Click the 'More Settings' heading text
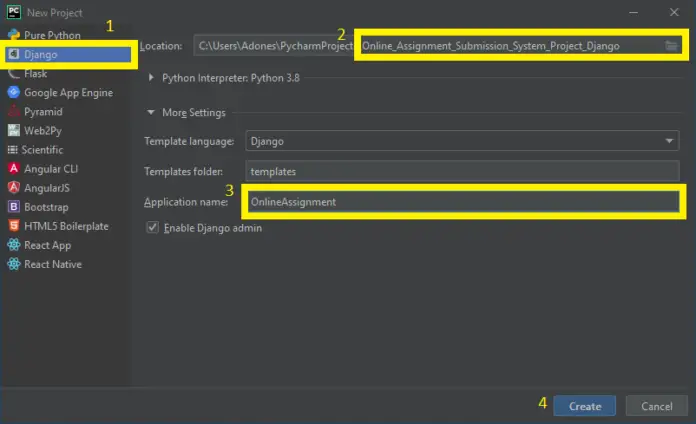 click(194, 113)
